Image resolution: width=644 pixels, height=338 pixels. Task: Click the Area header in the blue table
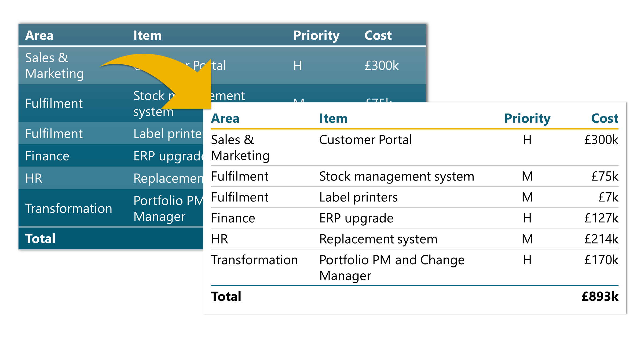pyautogui.click(x=39, y=35)
